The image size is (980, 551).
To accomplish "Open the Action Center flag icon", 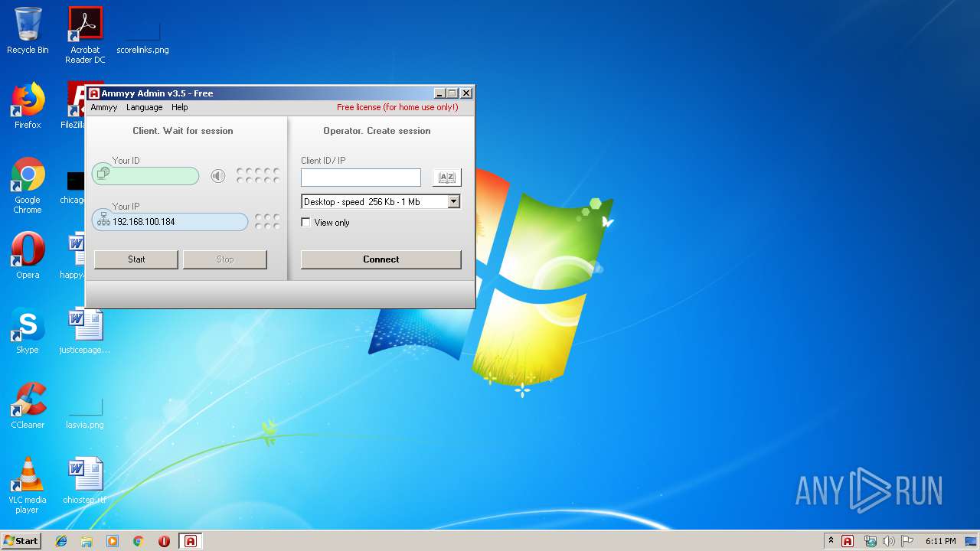I will coord(907,541).
